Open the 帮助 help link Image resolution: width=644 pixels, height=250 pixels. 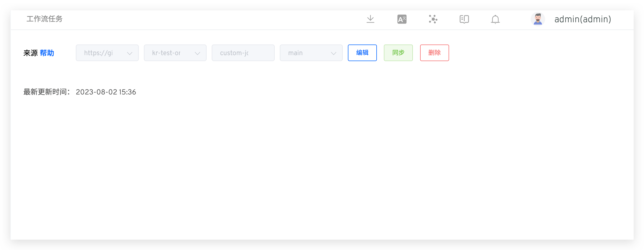click(47, 53)
